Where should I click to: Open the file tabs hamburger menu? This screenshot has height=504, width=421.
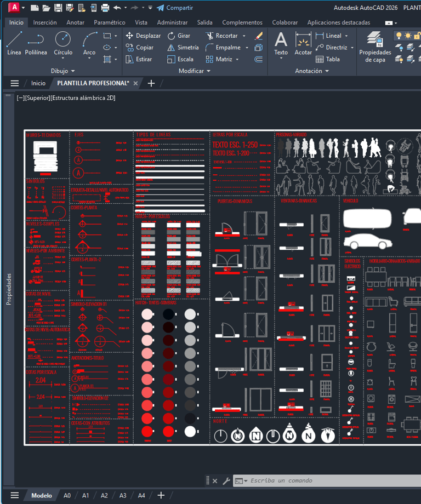pos(15,83)
